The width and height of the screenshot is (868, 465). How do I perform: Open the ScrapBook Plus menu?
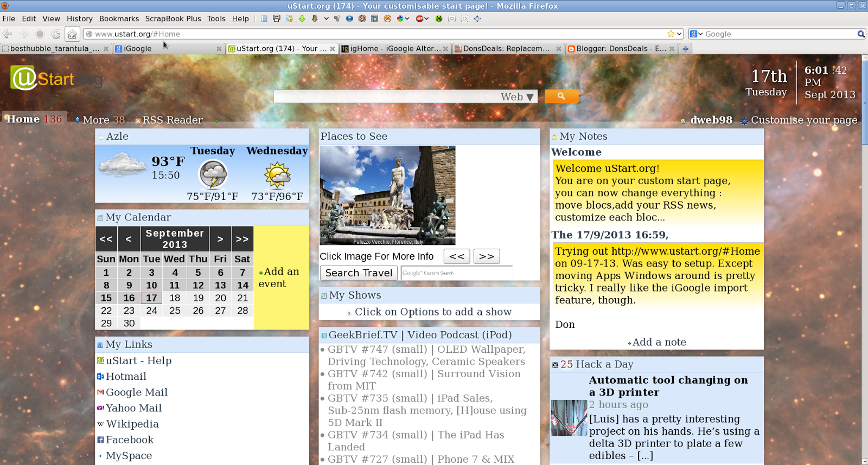click(x=173, y=18)
